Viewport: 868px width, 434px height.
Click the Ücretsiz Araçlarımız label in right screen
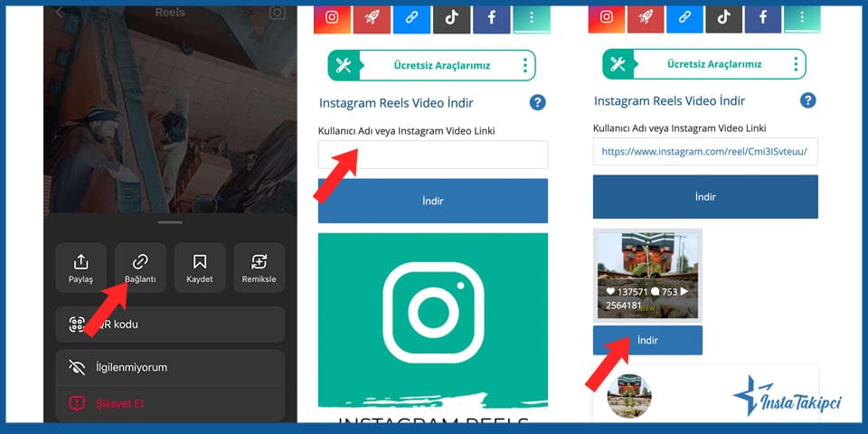714,64
